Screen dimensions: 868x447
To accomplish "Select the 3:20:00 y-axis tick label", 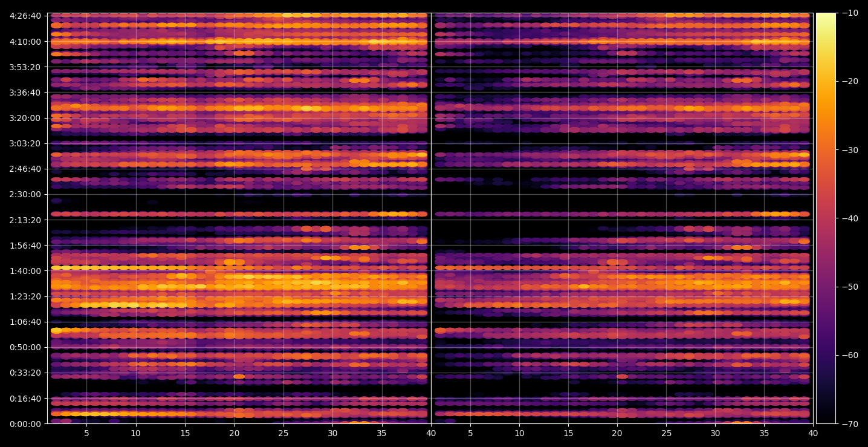I will [x=25, y=118].
